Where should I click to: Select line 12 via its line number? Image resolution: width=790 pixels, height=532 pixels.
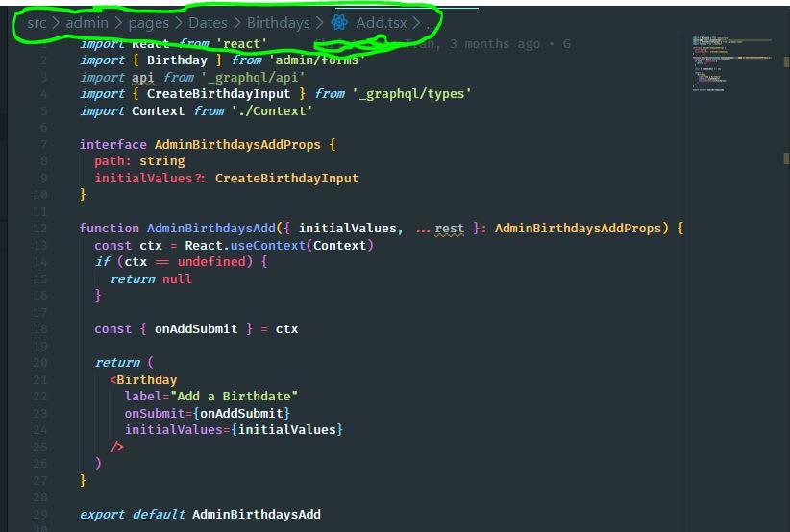pos(40,228)
